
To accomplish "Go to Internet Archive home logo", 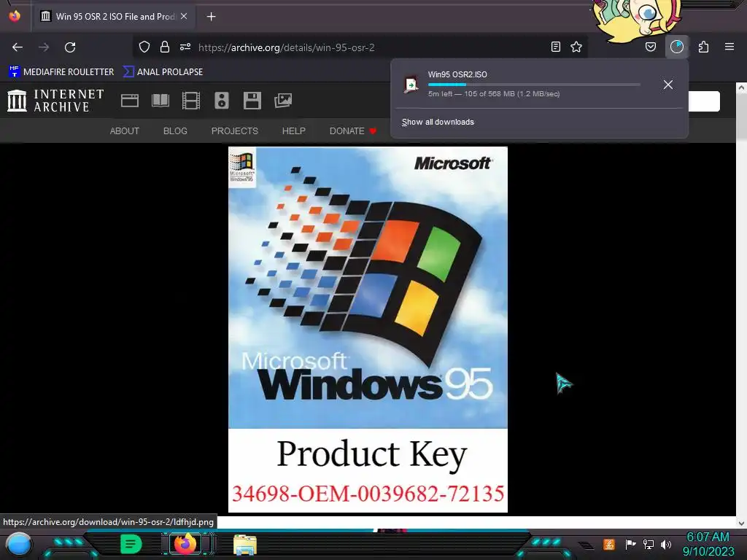I will click(x=55, y=101).
